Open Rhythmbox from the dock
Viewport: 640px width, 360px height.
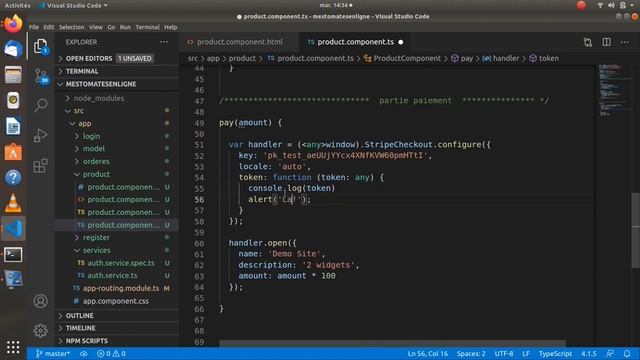click(13, 100)
